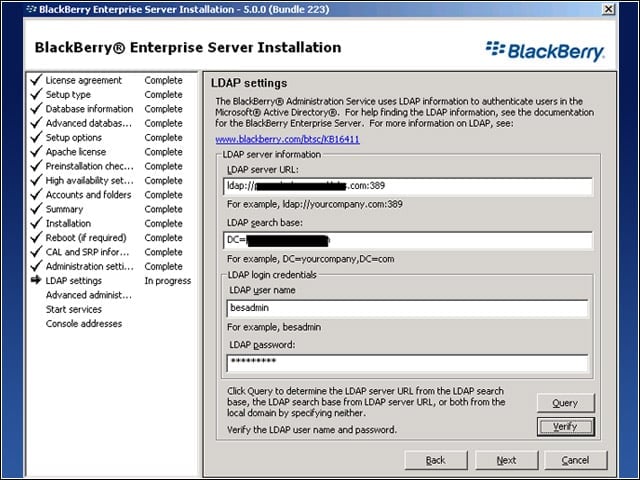640x480 pixels.
Task: Click checkmark beside Accounts and folders
Action: (x=36, y=194)
